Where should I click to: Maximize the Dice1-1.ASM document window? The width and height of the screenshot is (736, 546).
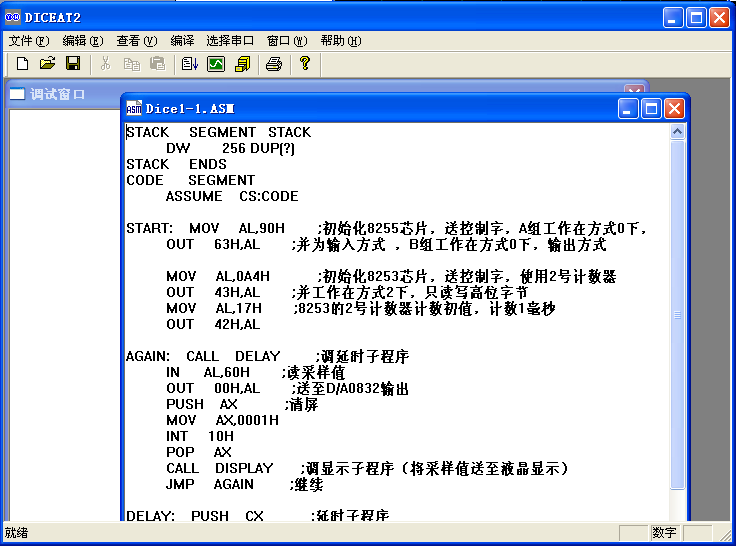click(x=651, y=108)
